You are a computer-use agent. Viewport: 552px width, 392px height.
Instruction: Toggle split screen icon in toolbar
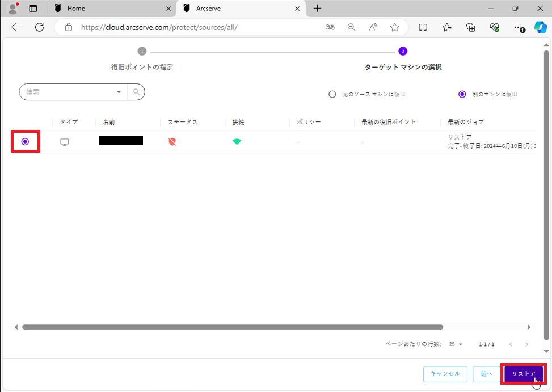tap(423, 27)
